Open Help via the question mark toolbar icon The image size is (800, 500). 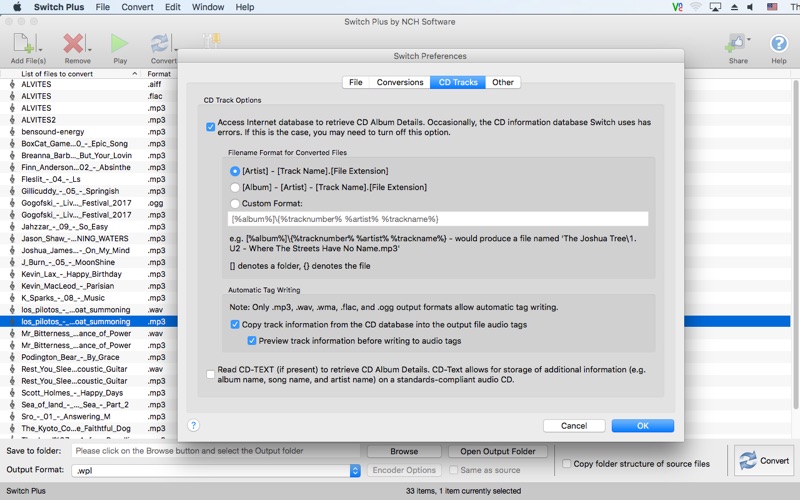tap(779, 43)
